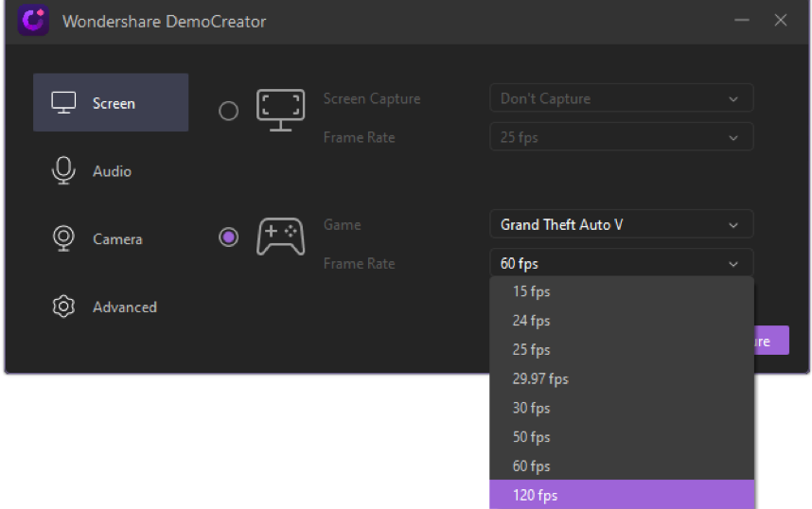Minimize the DemoCreator window
812x509 pixels.
pos(742,20)
